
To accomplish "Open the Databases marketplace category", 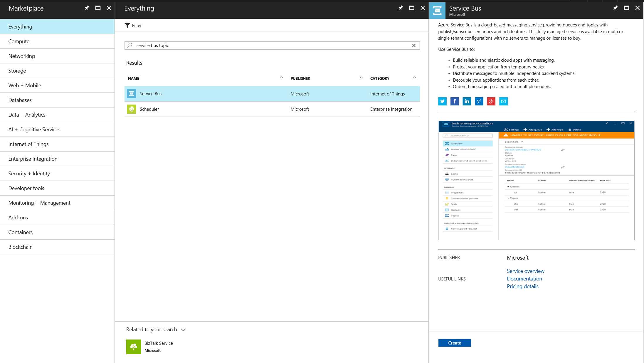I will tap(20, 100).
